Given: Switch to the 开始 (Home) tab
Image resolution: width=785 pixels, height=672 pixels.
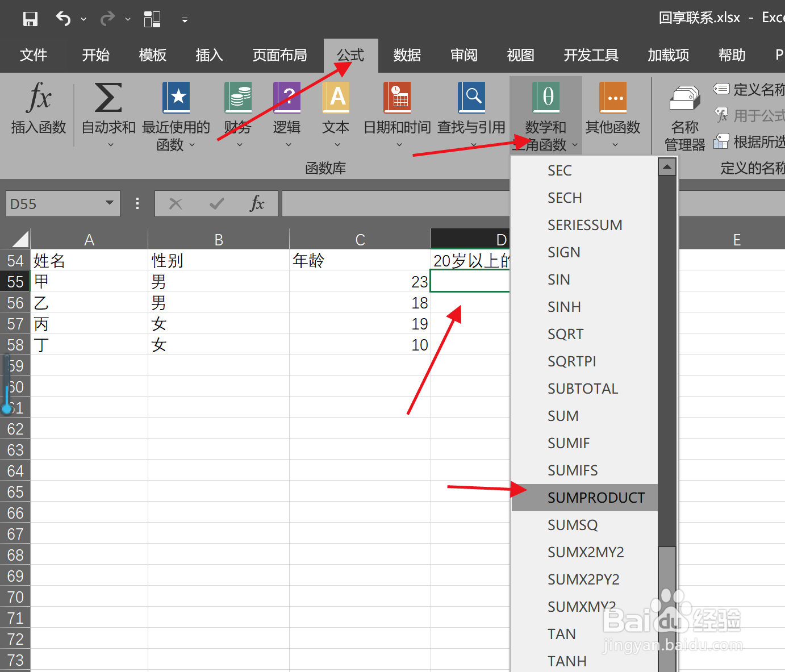Looking at the screenshot, I should (95, 55).
